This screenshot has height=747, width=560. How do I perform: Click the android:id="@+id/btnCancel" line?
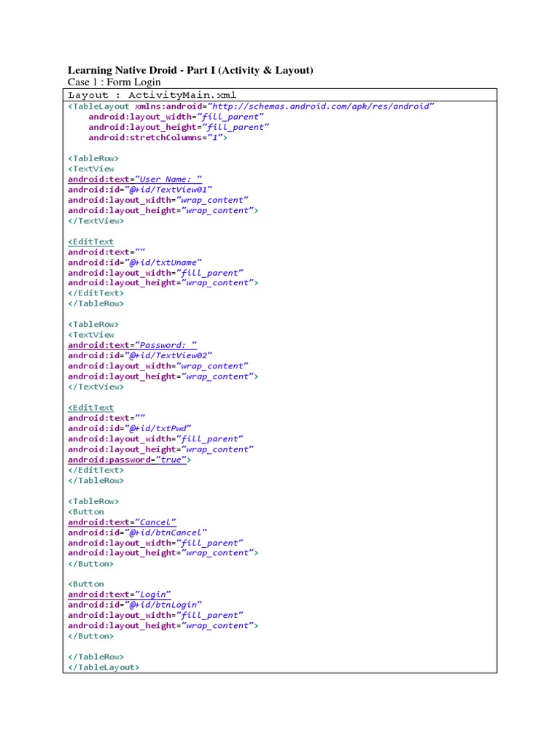[138, 533]
